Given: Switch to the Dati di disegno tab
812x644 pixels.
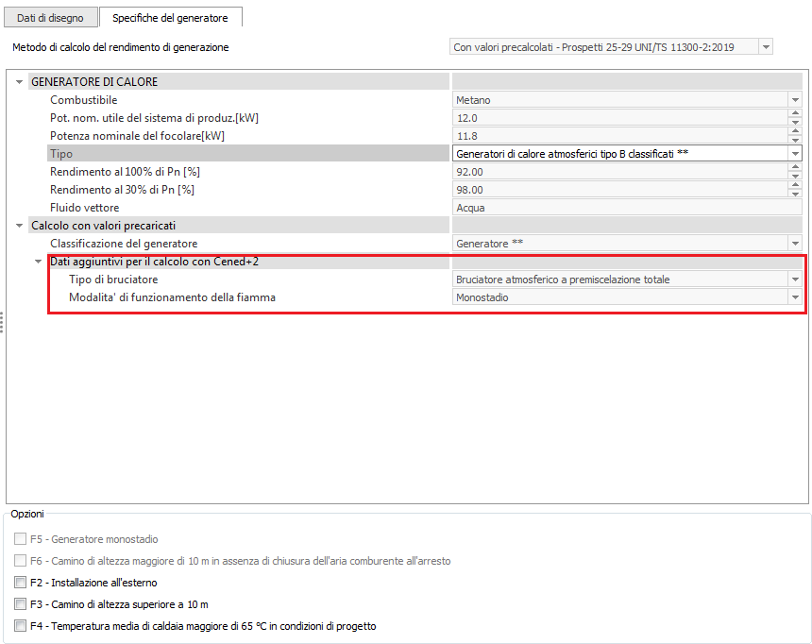Looking at the screenshot, I should (x=49, y=18).
